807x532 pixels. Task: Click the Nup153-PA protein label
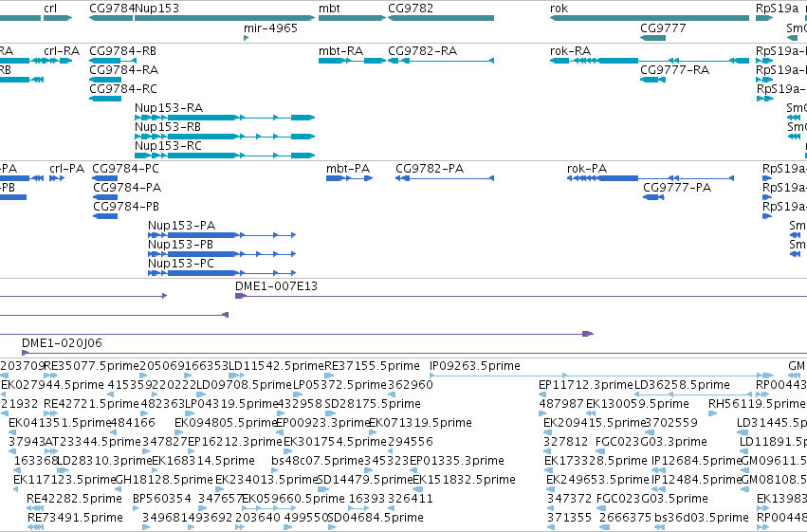coord(182,226)
